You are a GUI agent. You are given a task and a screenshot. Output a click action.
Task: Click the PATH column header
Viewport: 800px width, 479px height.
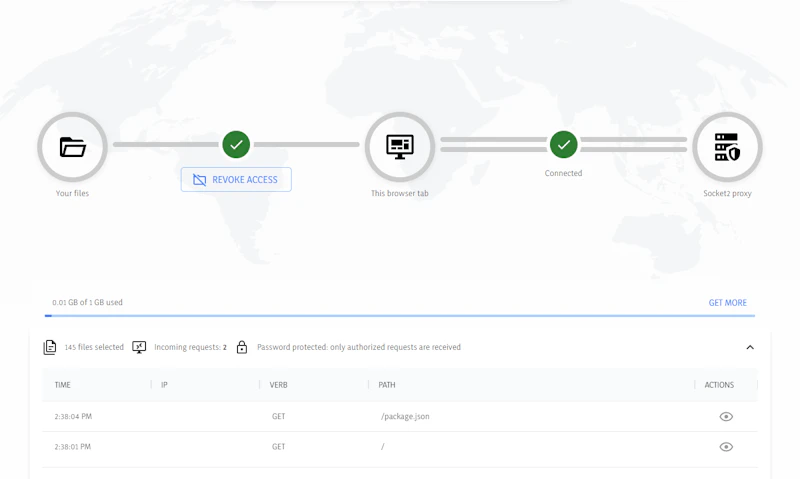(x=387, y=385)
